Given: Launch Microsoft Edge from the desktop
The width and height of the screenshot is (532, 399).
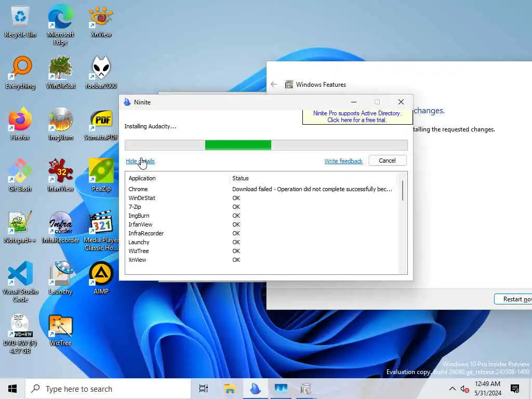Looking at the screenshot, I should tap(60, 26).
